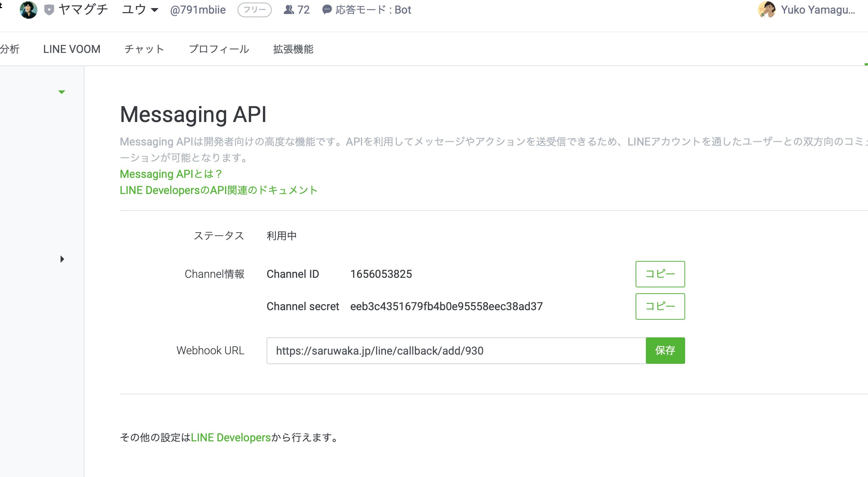
Task: Click the response mode chat bubble icon
Action: tap(327, 10)
